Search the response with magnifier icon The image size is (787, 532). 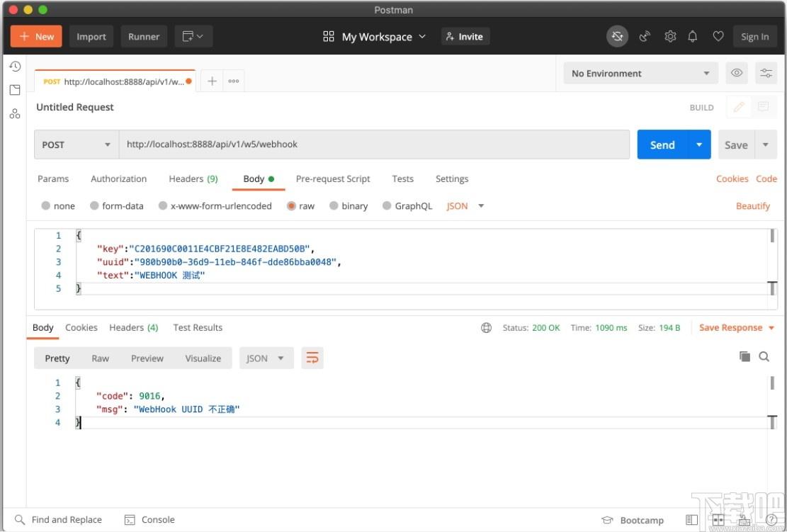(x=764, y=356)
